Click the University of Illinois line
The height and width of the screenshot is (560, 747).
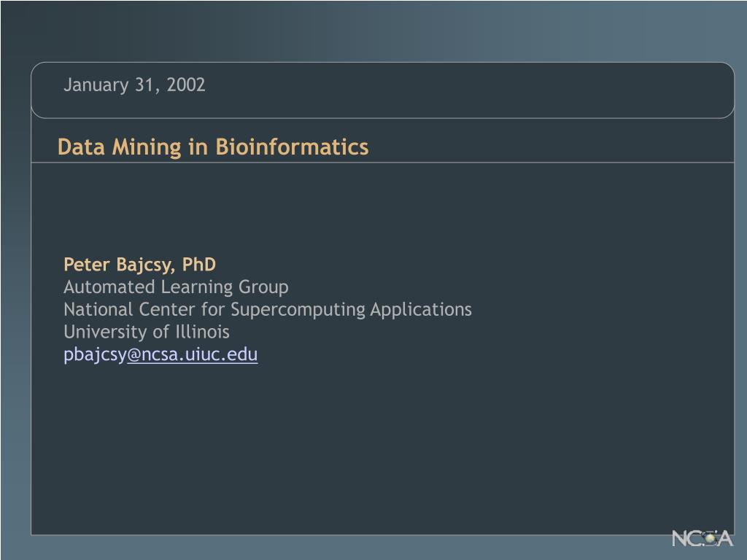[146, 332]
